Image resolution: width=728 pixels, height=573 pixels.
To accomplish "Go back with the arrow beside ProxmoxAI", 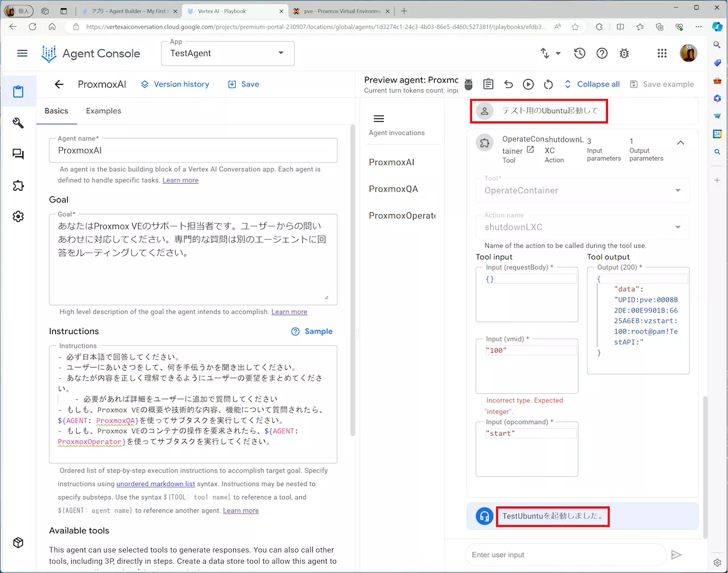I will tap(59, 84).
